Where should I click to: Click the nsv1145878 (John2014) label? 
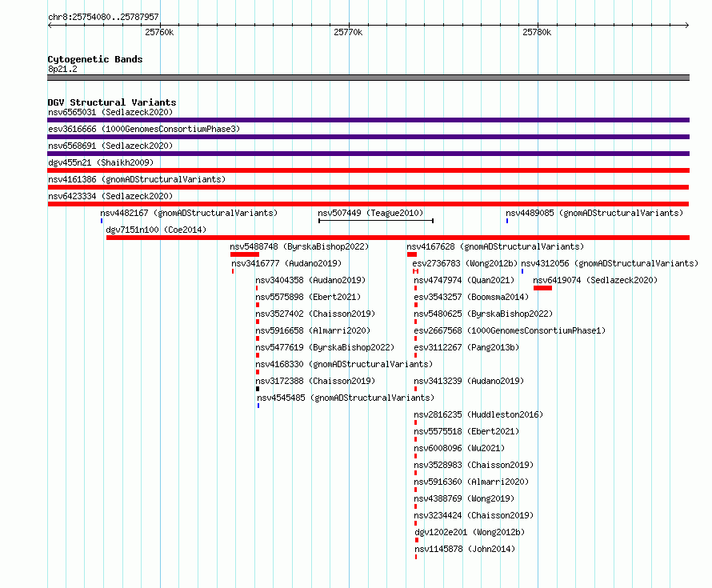pyautogui.click(x=466, y=549)
